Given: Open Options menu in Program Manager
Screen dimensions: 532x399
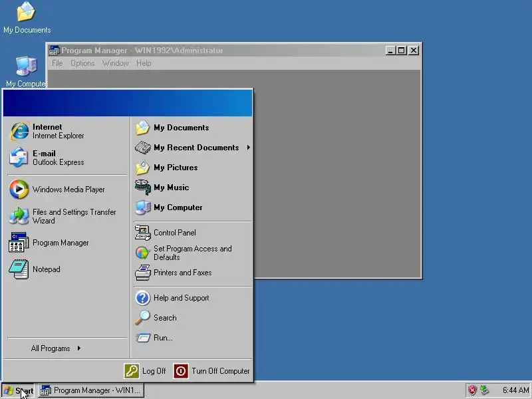Looking at the screenshot, I should [x=82, y=63].
